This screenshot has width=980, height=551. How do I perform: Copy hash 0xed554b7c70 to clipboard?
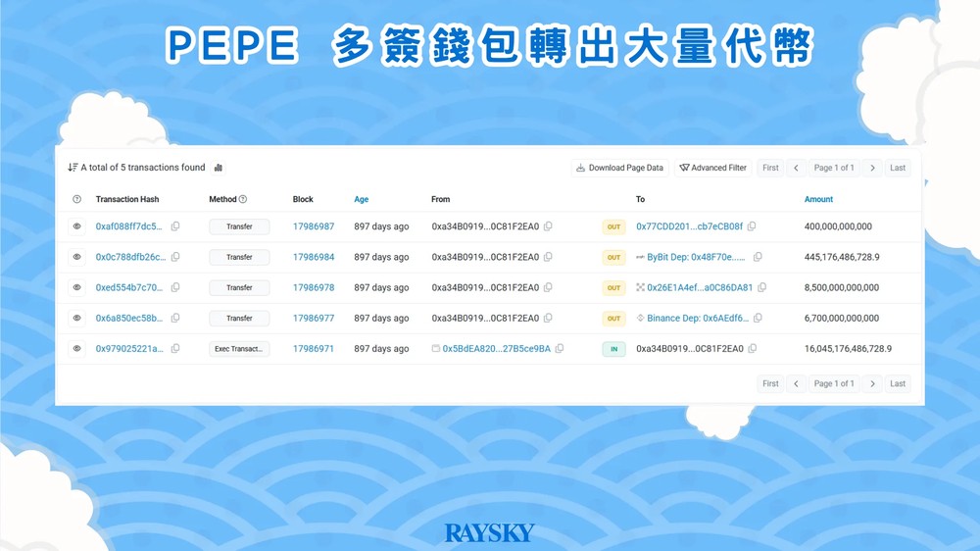pos(175,287)
